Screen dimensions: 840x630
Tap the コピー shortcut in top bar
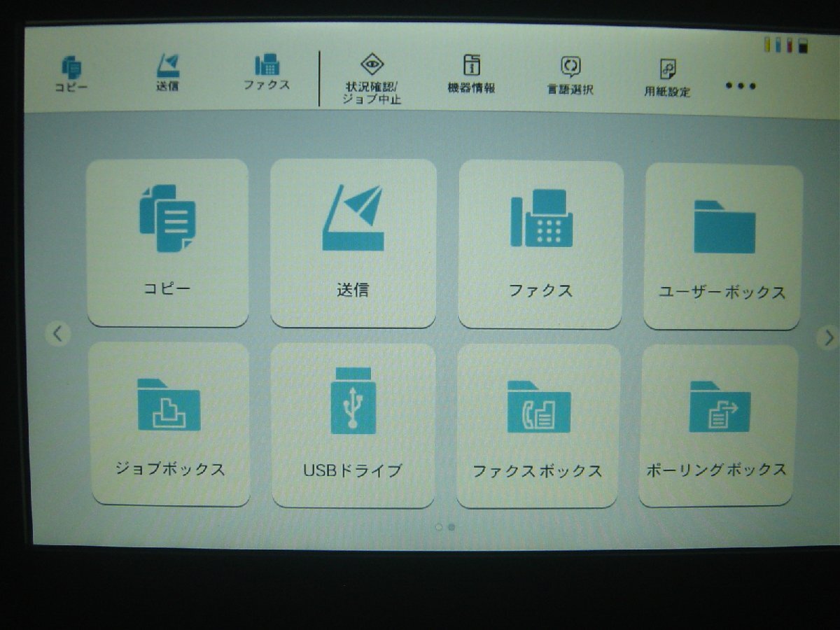coord(71,75)
